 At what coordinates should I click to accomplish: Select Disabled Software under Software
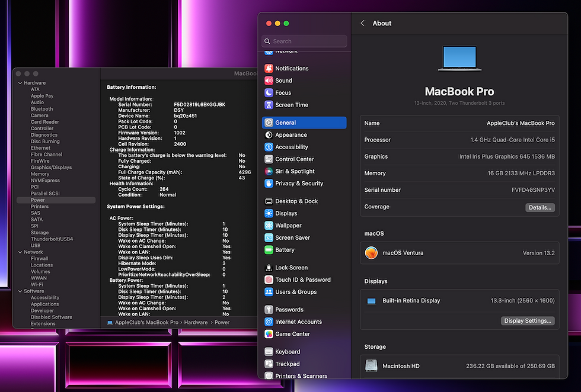tap(51, 317)
